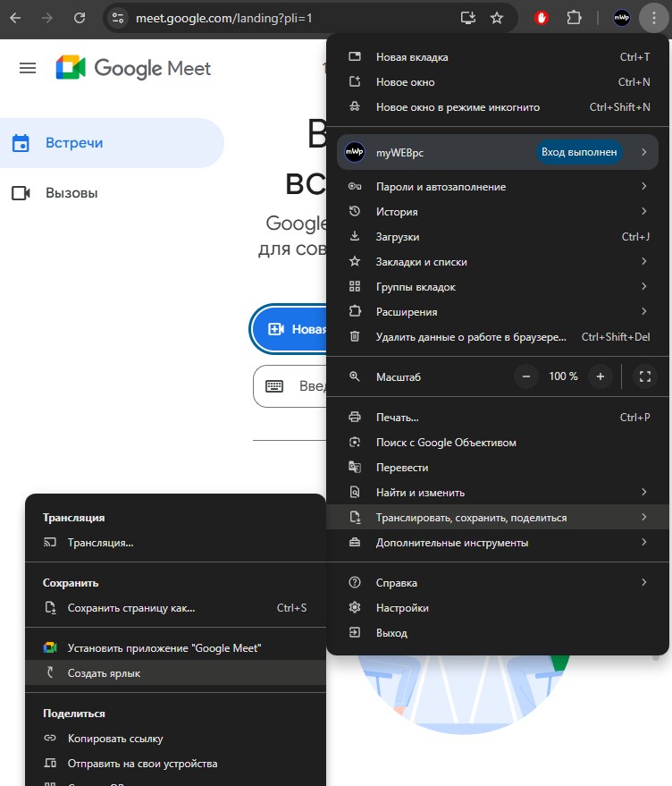Open the Google Meet hamburger main menu
This screenshot has width=672, height=786.
tap(28, 68)
